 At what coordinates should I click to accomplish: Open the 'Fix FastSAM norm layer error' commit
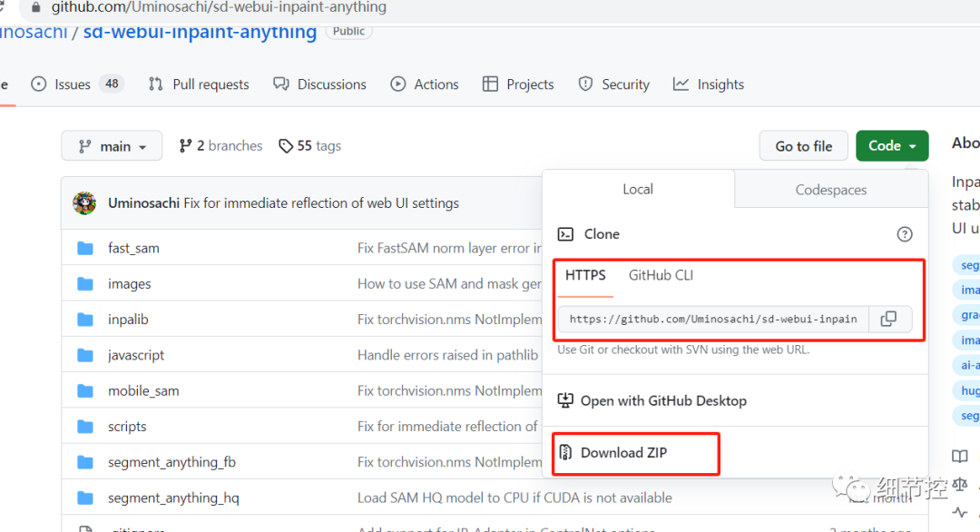tap(449, 248)
